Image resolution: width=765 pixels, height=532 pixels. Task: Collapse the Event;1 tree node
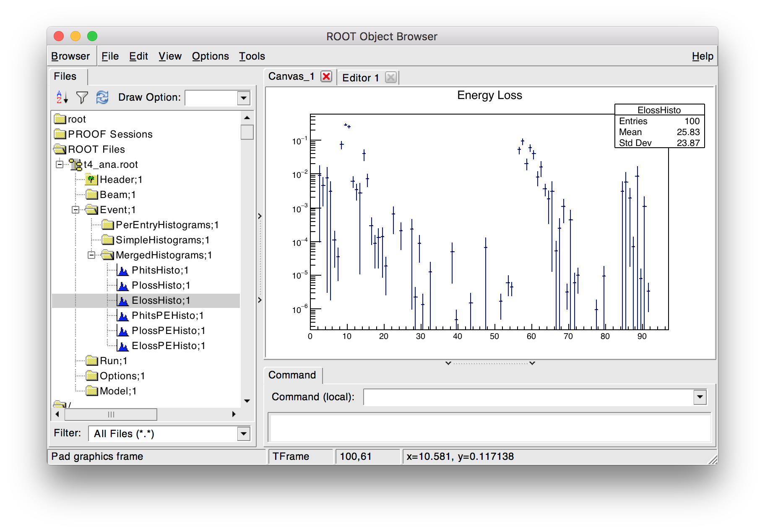point(75,209)
